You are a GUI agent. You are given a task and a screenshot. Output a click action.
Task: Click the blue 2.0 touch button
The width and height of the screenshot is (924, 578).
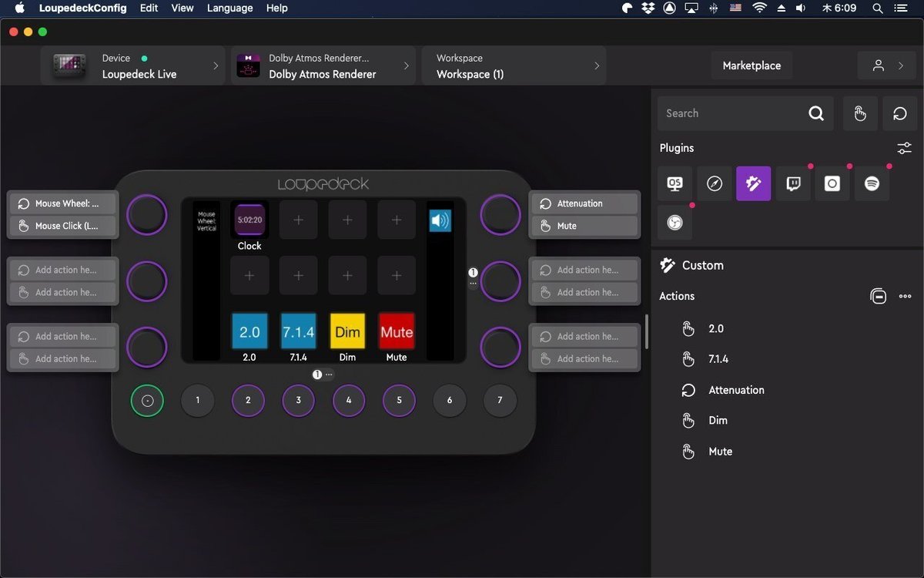[x=249, y=331]
